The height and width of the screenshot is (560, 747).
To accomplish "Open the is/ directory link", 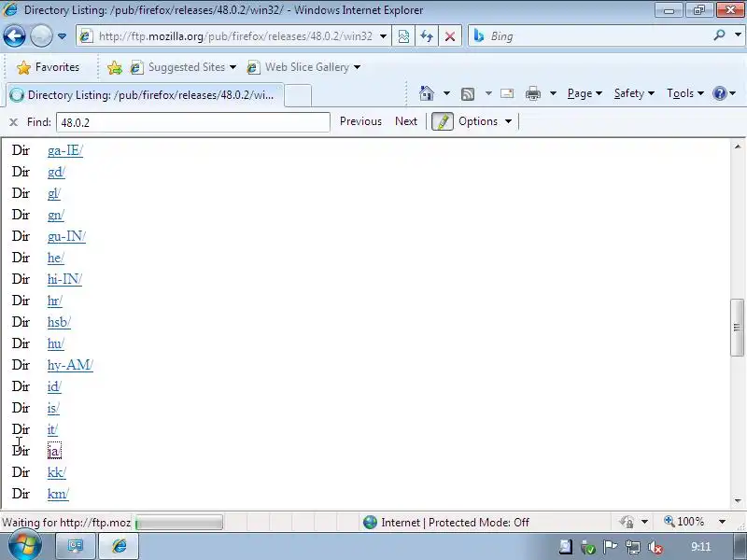I will click(x=53, y=408).
